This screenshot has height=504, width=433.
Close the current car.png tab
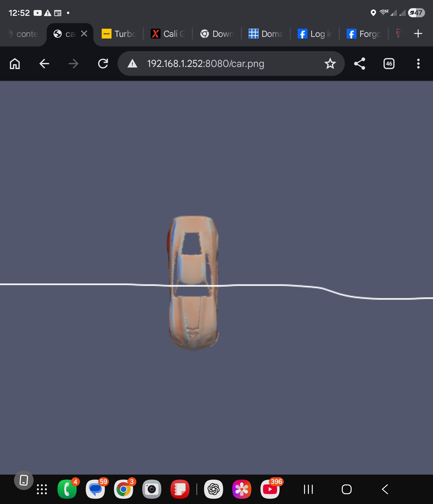(x=84, y=34)
